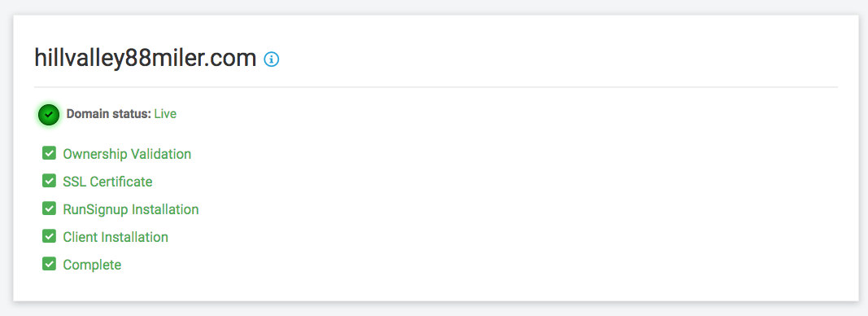Click the bold Domain status label
The width and height of the screenshot is (868, 316).
[x=108, y=114]
